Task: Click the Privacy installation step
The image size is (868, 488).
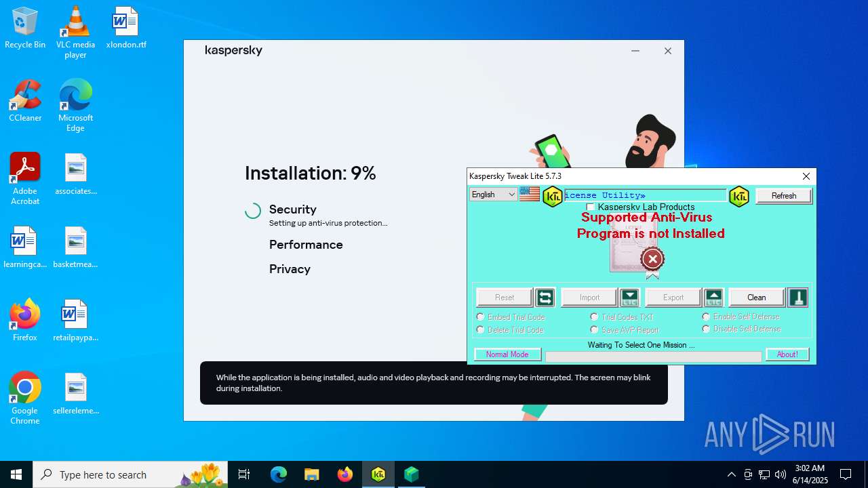Action: click(290, 269)
